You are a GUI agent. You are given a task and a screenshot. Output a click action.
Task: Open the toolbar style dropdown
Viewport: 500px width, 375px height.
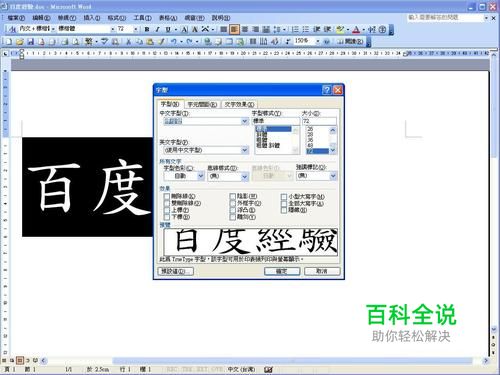coord(53,30)
